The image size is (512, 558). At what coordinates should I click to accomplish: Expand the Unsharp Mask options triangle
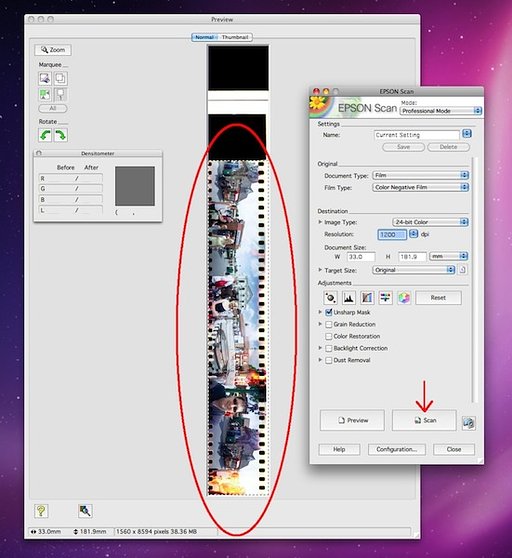(x=320, y=312)
